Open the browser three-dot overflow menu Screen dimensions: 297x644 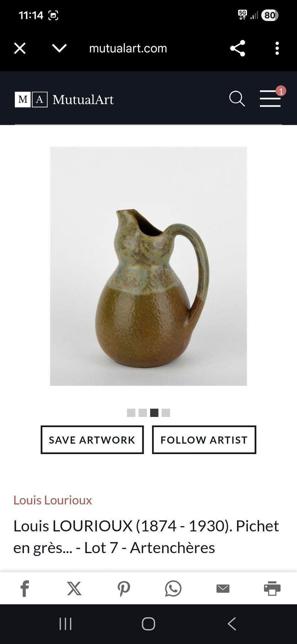(277, 48)
